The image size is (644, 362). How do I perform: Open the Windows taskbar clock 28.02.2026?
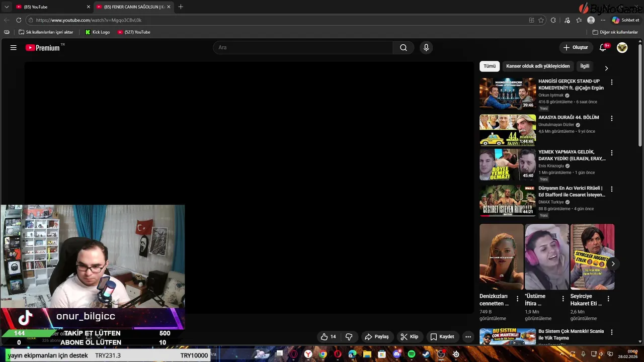[x=628, y=354]
